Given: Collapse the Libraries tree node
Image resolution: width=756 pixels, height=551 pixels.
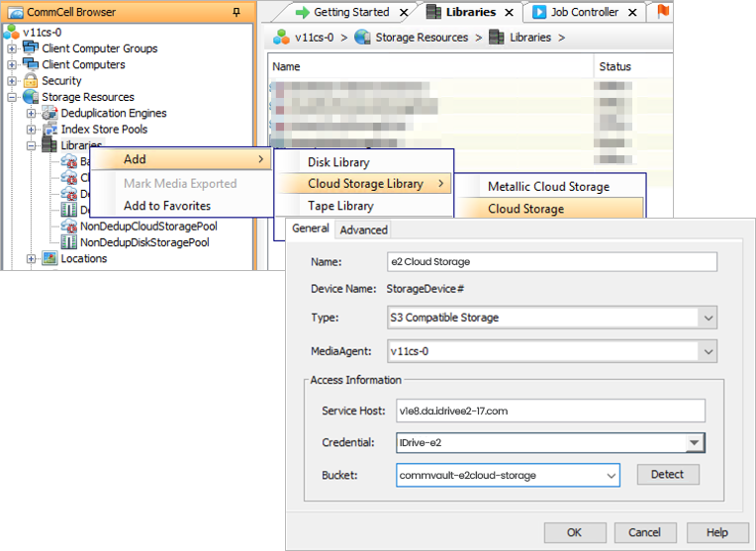Looking at the screenshot, I should pos(31,145).
